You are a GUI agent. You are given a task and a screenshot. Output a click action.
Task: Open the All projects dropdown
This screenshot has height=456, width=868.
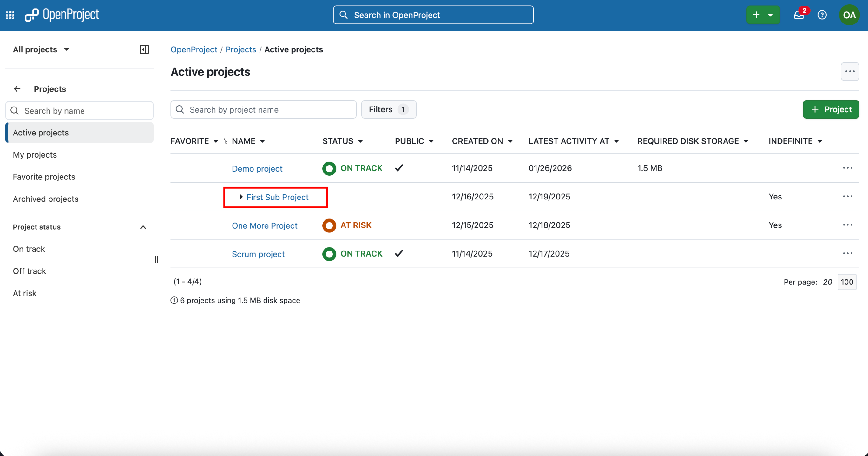tap(41, 49)
